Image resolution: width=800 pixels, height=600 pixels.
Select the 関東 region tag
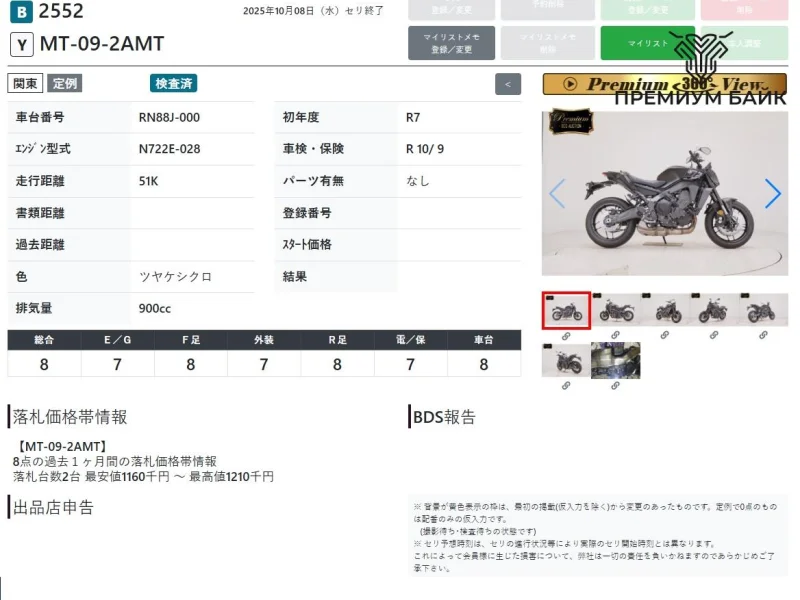tap(25, 84)
